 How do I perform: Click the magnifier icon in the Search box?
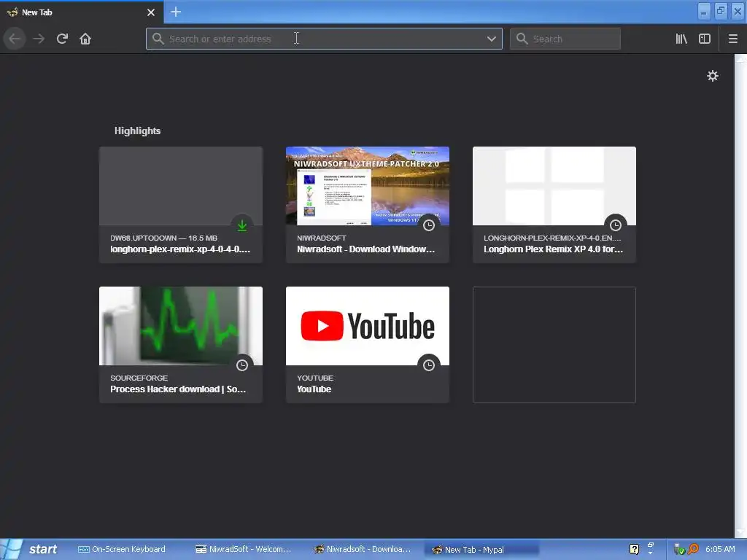[522, 39]
